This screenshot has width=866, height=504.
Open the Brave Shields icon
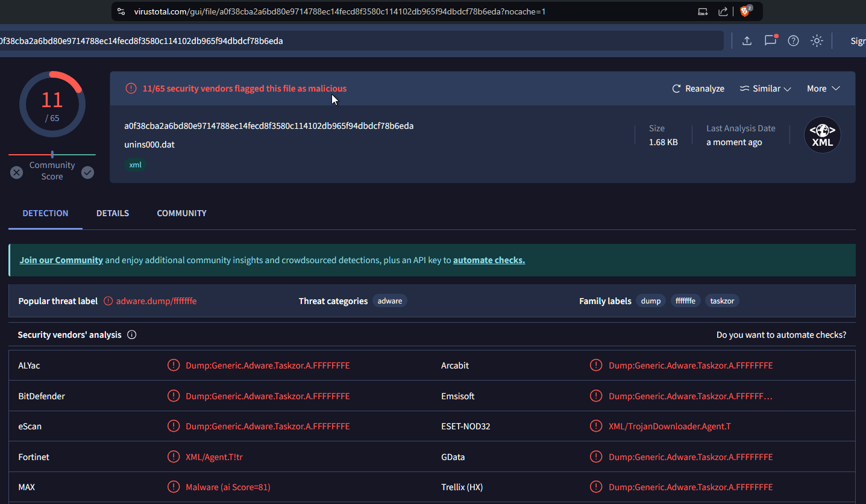click(745, 11)
